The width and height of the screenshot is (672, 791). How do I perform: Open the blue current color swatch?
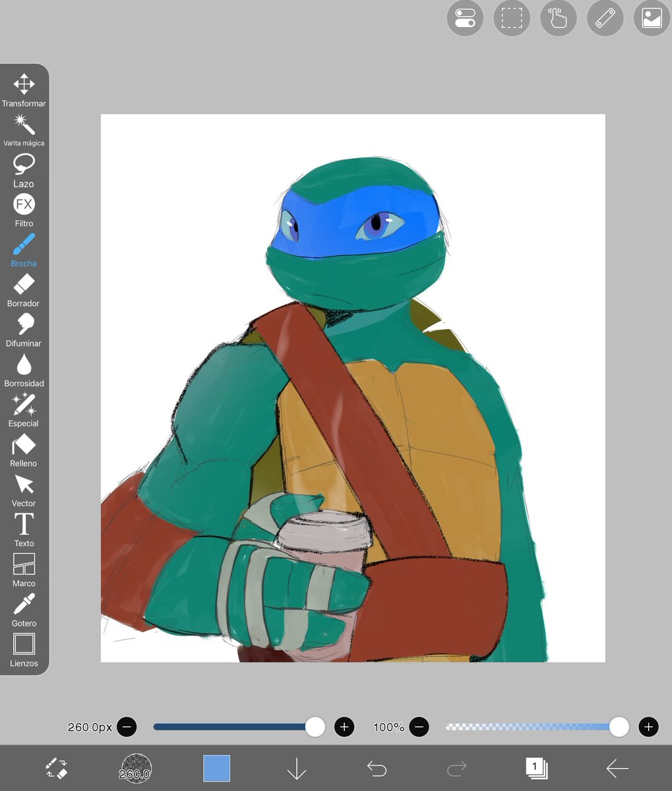216,769
